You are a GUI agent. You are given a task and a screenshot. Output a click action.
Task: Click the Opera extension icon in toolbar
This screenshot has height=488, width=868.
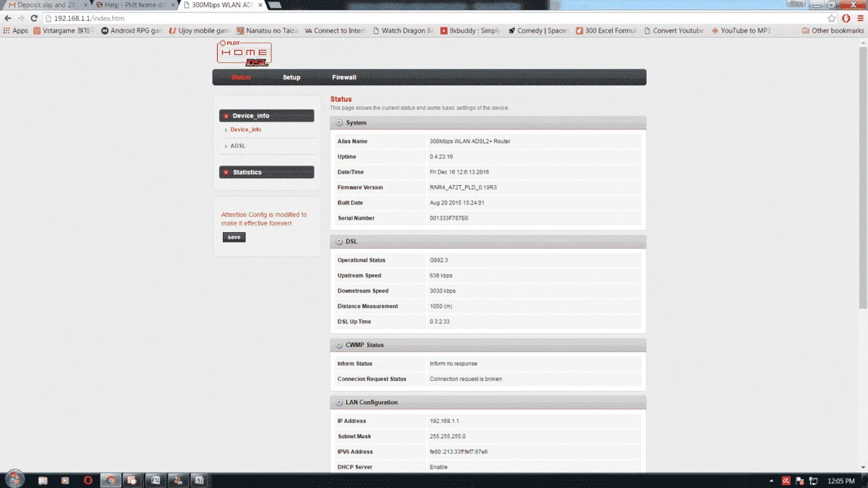[846, 18]
